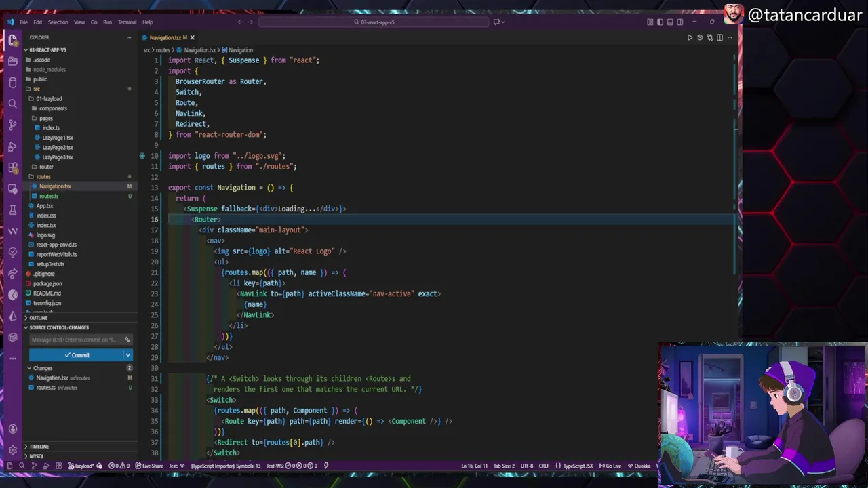The height and width of the screenshot is (488, 868).
Task: Open changes compare icon in editor toolbar
Action: click(710, 37)
